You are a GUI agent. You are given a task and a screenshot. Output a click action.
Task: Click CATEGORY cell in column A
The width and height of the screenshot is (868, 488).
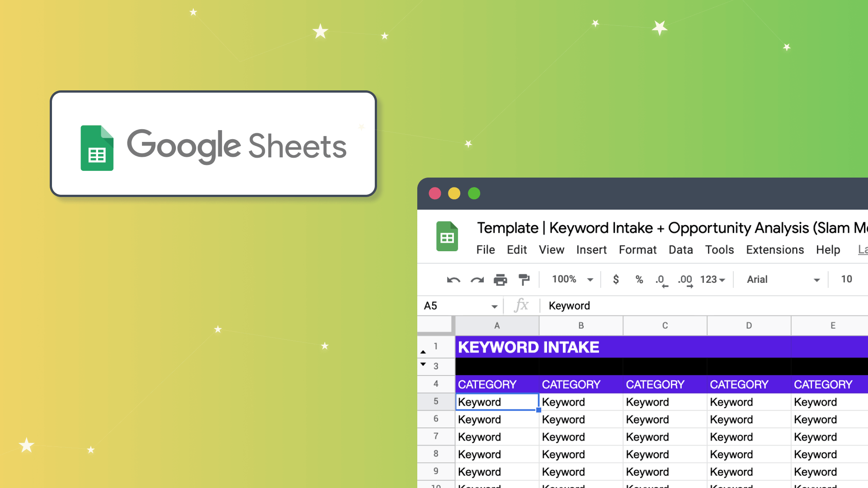coord(497,385)
